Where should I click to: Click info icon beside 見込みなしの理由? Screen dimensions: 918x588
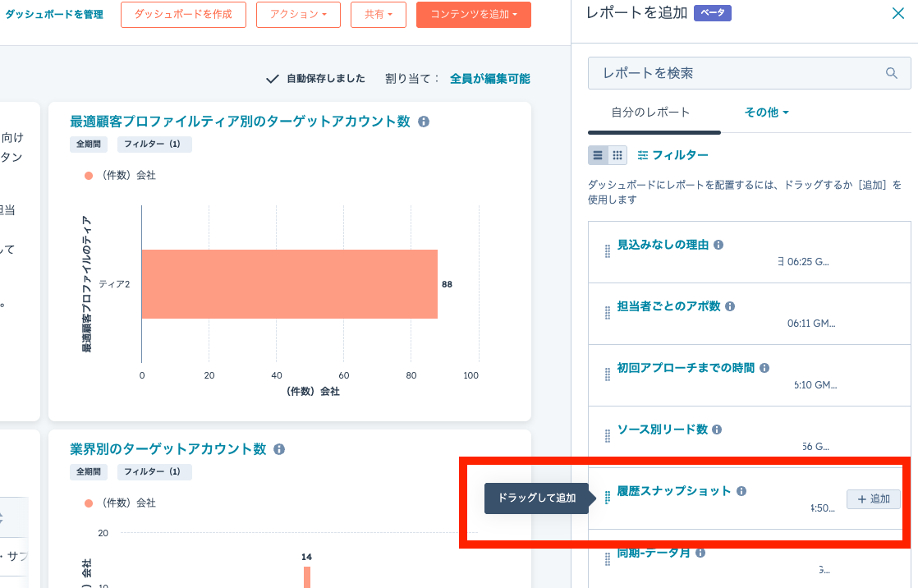tap(718, 245)
